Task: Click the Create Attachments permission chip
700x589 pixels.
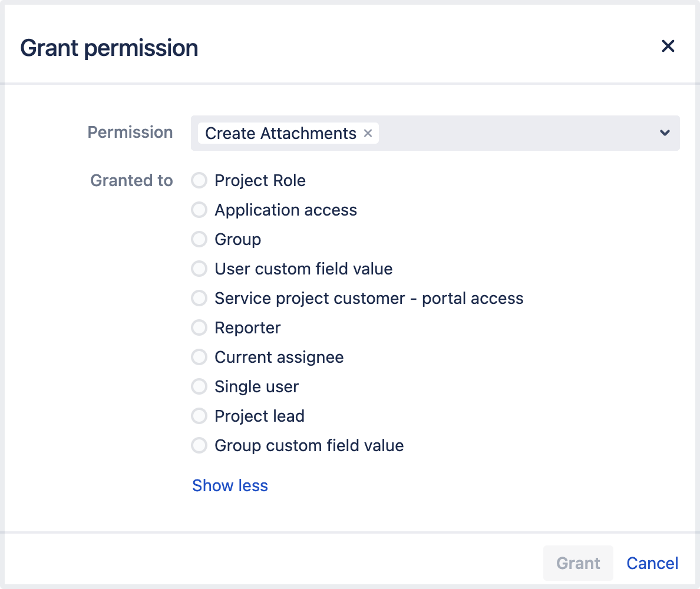Action: click(x=280, y=134)
